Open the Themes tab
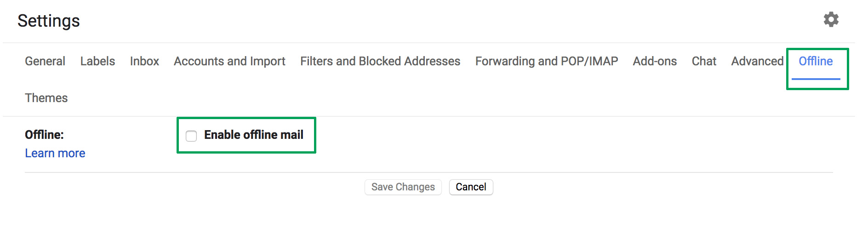 [46, 98]
